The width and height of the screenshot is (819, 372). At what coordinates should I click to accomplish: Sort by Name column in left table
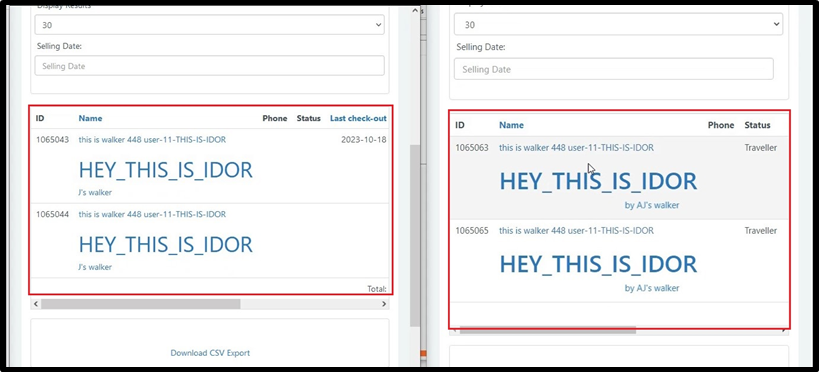(90, 118)
